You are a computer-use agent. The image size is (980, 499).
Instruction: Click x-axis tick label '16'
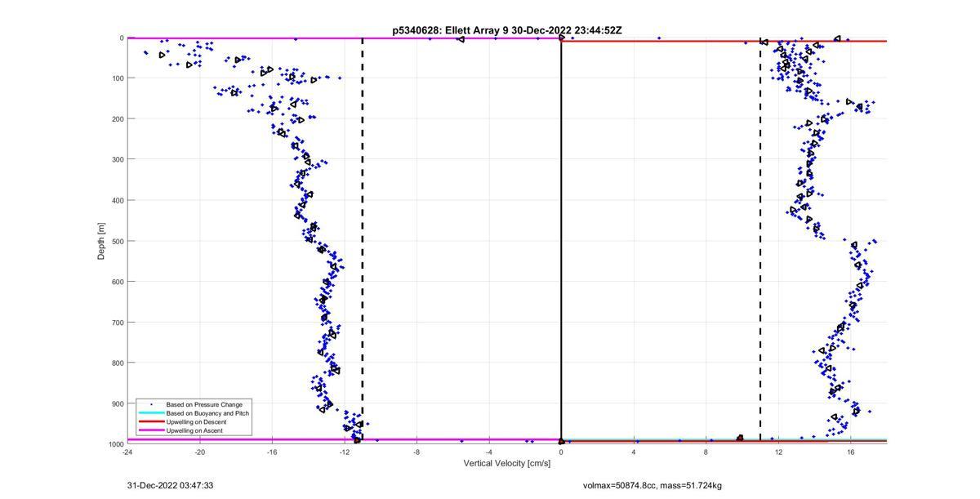tap(850, 452)
